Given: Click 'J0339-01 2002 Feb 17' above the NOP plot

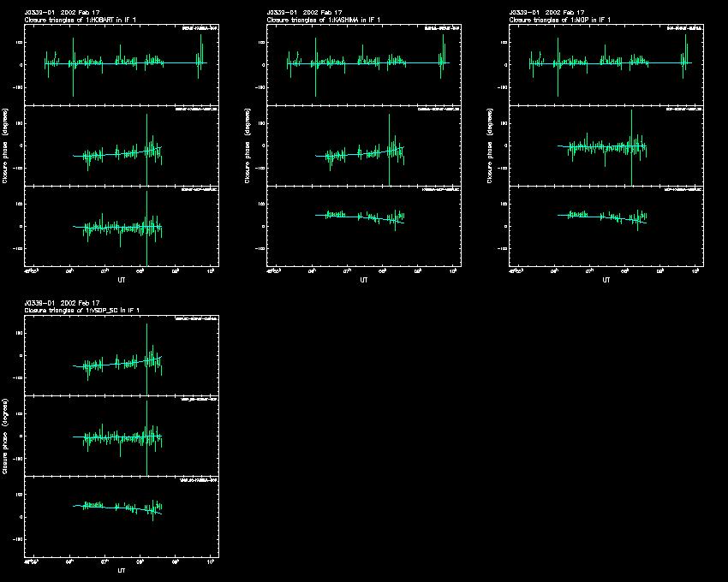Looking at the screenshot, I should click(546, 13).
